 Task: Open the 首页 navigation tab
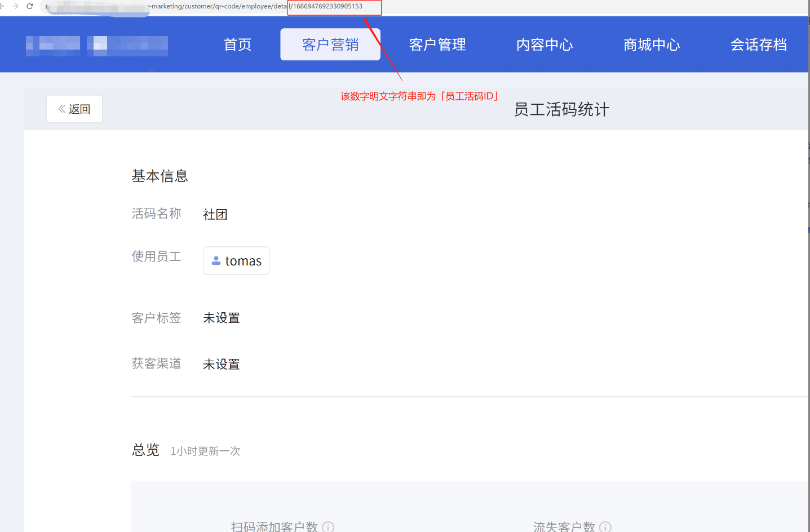237,45
